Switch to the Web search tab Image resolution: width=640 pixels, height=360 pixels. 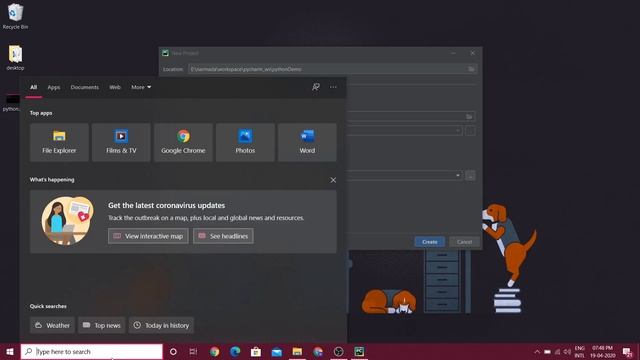click(x=115, y=87)
